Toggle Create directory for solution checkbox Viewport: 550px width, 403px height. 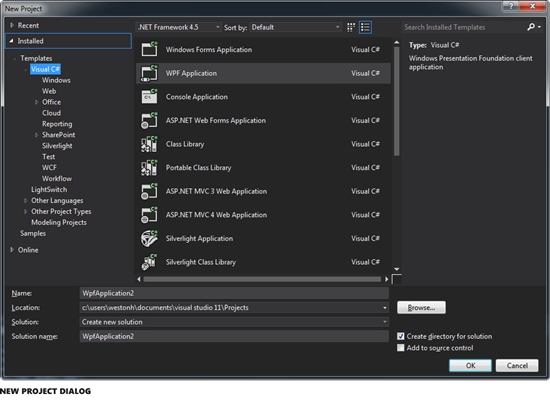(x=401, y=336)
